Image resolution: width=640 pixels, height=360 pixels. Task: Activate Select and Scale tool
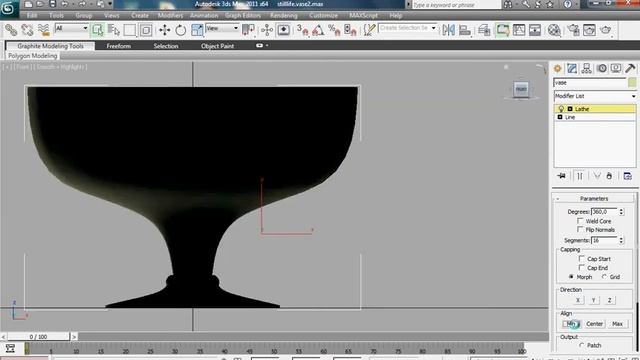(x=197, y=30)
